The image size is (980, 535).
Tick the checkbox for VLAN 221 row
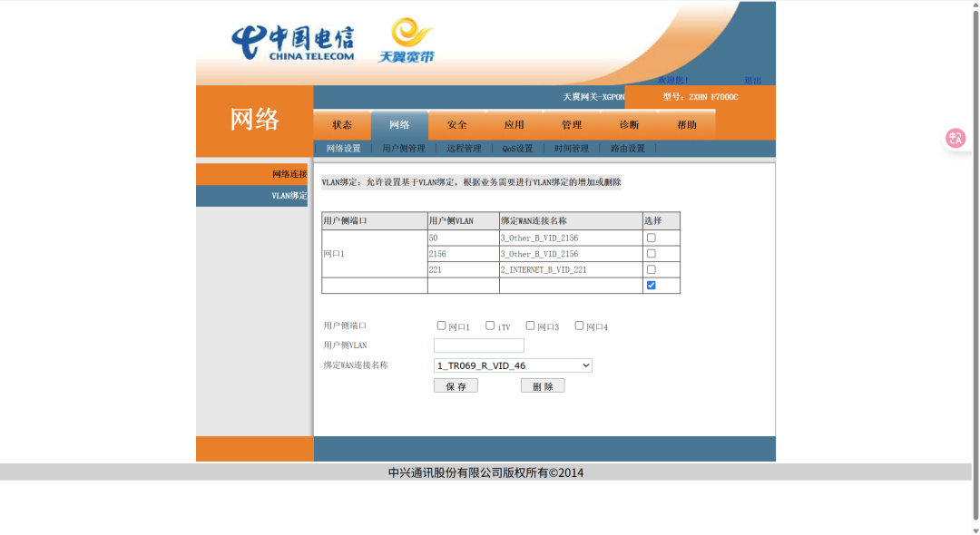pos(652,269)
